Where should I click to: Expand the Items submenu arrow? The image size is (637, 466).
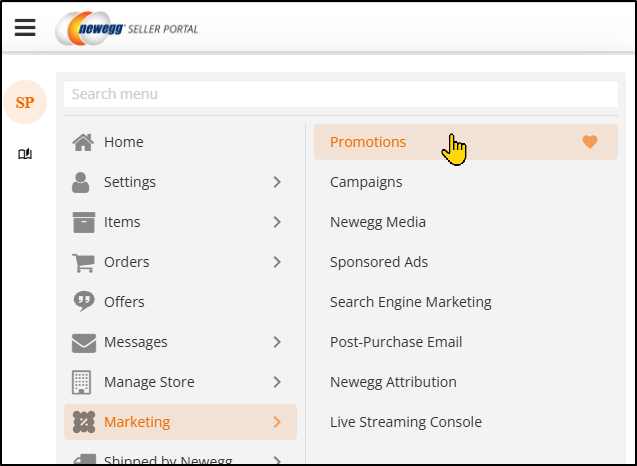pyautogui.click(x=277, y=222)
